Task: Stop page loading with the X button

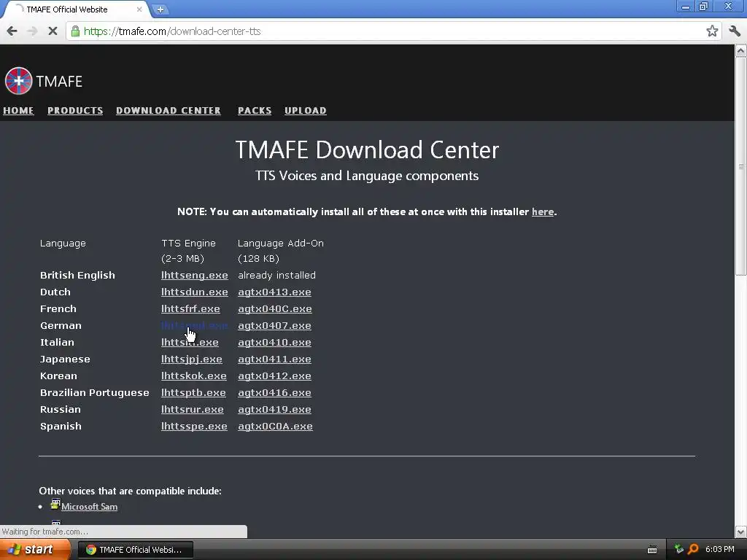Action: click(x=53, y=31)
